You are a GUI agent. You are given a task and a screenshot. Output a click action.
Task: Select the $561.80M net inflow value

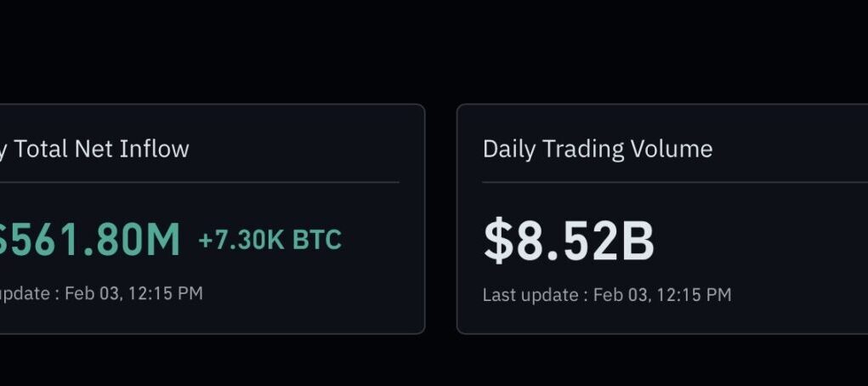89,240
